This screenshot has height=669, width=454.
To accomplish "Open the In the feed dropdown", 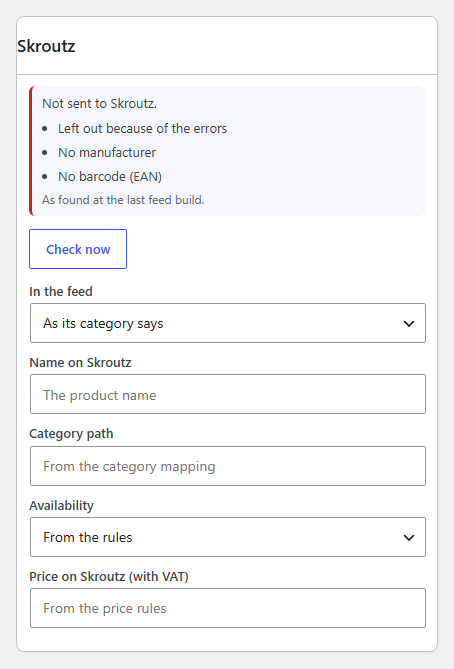I will coord(228,323).
